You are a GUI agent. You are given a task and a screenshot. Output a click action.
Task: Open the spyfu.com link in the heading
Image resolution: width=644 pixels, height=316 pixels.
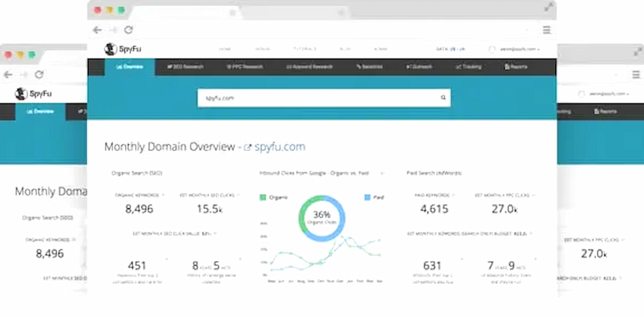[x=280, y=147]
